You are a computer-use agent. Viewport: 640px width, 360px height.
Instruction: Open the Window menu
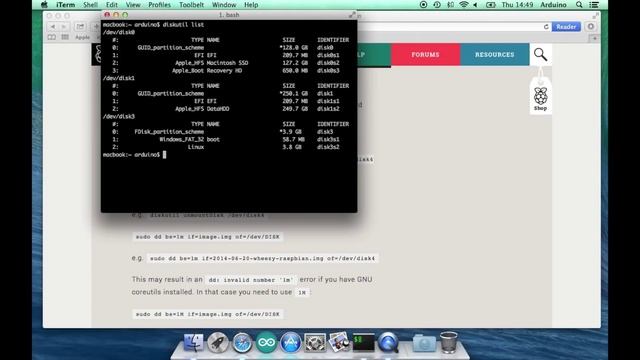click(224, 5)
